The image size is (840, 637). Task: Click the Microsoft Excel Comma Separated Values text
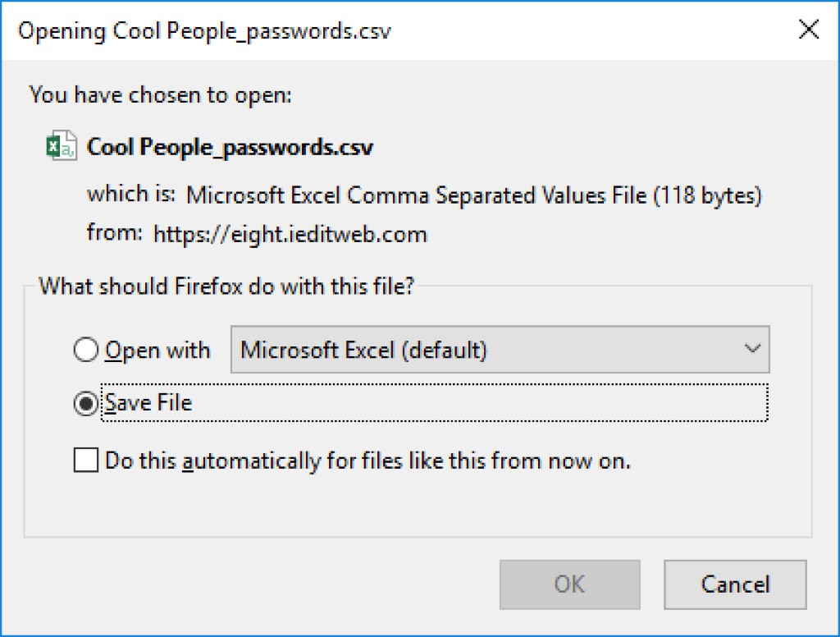[473, 195]
